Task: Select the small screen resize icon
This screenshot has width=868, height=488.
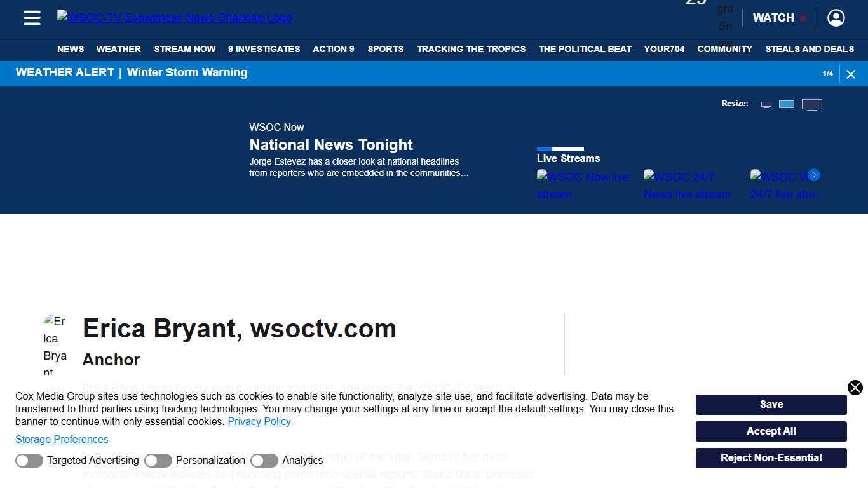Action: click(766, 104)
